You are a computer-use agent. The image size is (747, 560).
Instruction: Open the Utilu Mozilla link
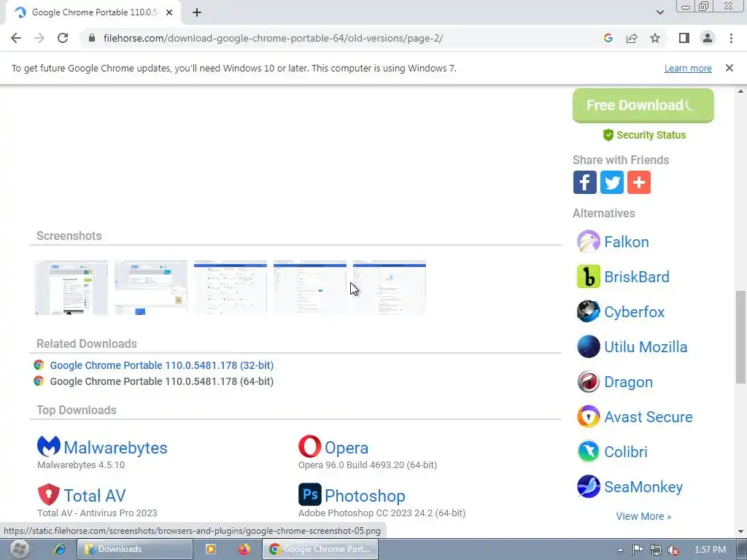(646, 346)
